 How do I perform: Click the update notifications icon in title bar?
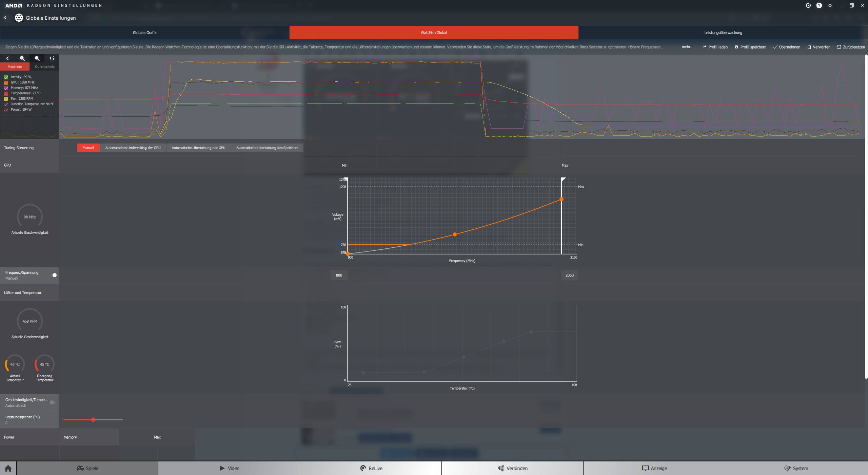point(808,5)
